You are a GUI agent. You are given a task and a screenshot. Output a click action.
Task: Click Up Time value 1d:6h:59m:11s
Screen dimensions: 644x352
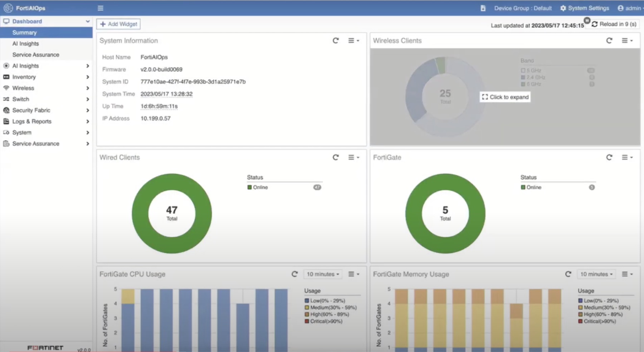(159, 106)
